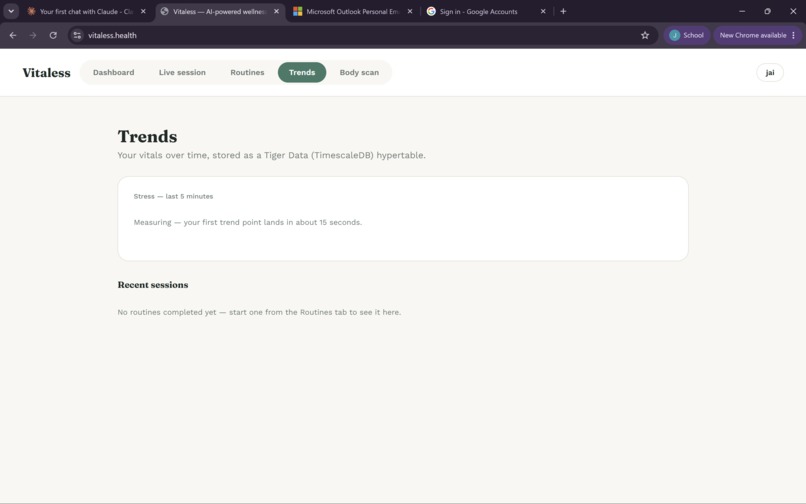Image resolution: width=806 pixels, height=504 pixels.
Task: Select the Vitaless browser tab
Action: pyautogui.click(x=219, y=11)
